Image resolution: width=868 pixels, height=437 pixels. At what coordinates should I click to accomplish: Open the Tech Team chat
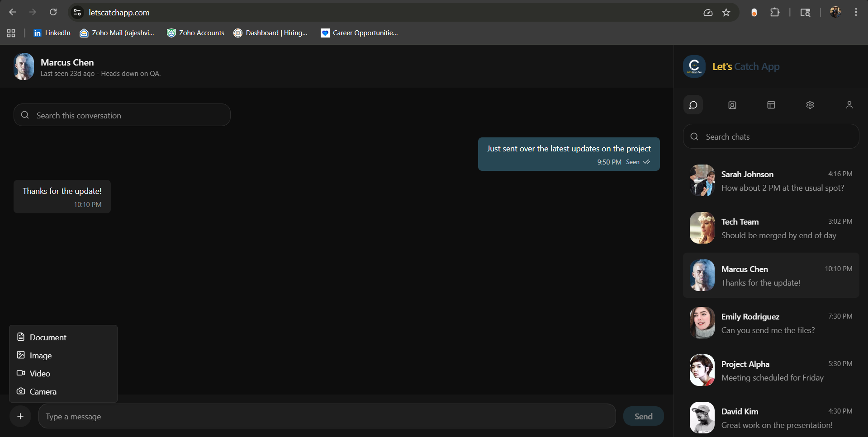[x=771, y=228]
